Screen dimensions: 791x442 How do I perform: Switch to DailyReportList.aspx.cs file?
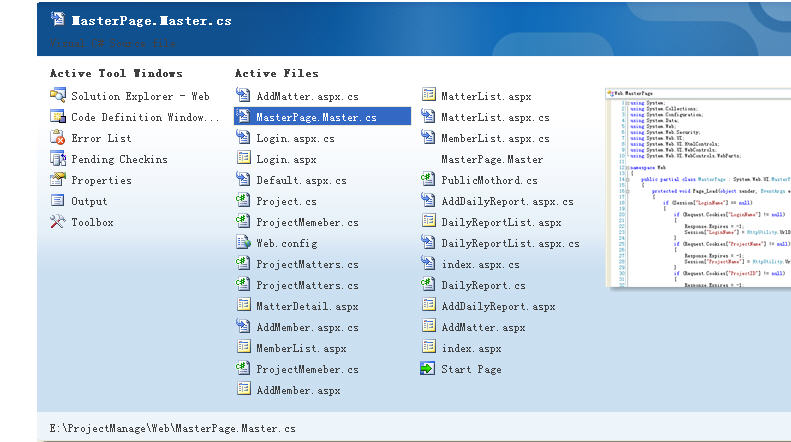click(x=510, y=243)
